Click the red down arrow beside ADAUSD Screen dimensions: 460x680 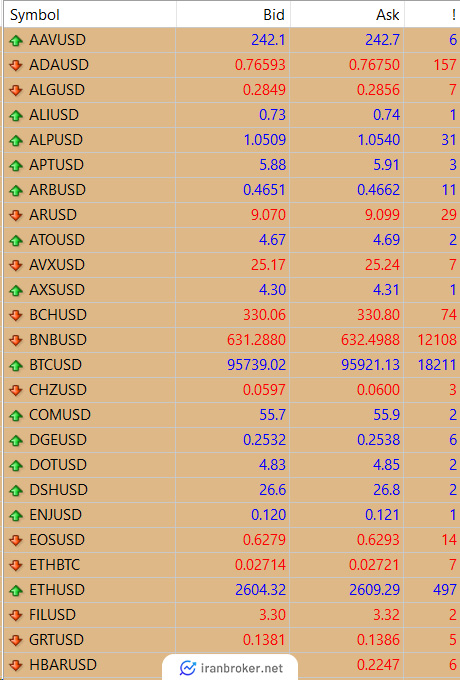point(16,65)
